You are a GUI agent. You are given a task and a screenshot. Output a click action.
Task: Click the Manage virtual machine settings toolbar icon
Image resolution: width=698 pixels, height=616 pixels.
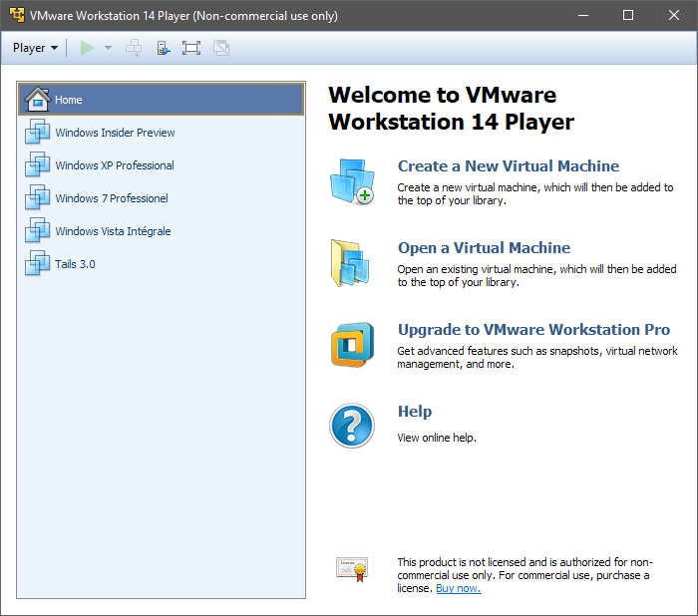point(164,48)
